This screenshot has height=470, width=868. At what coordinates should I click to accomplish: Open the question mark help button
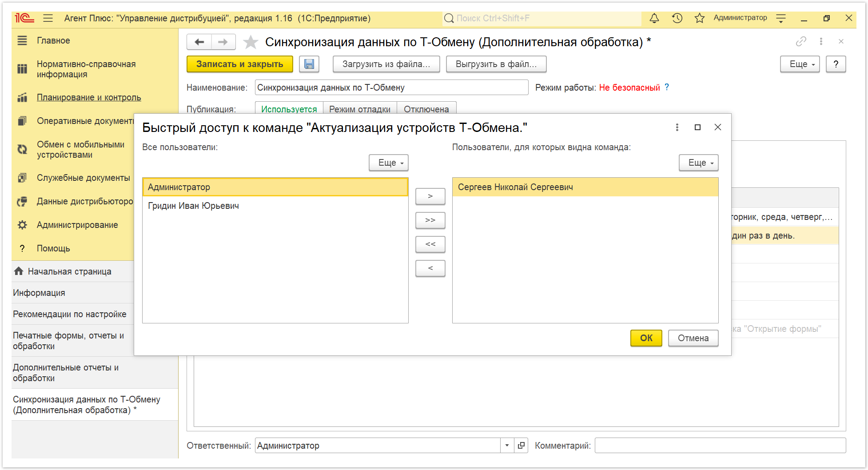pyautogui.click(x=836, y=64)
